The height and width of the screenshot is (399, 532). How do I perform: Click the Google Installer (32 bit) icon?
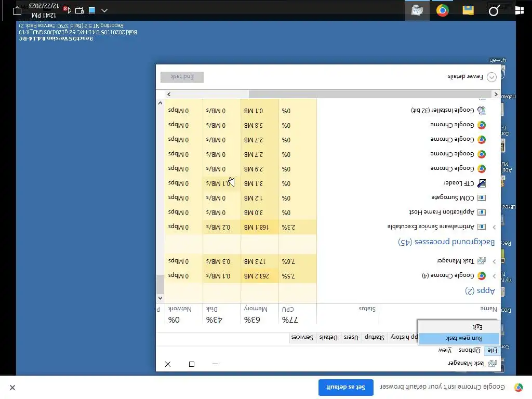(x=482, y=110)
